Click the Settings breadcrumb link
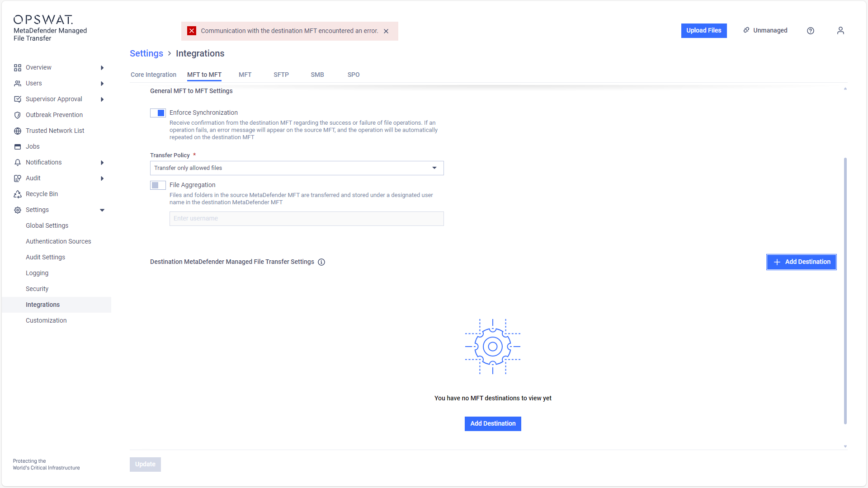The image size is (868, 488). [x=146, y=53]
